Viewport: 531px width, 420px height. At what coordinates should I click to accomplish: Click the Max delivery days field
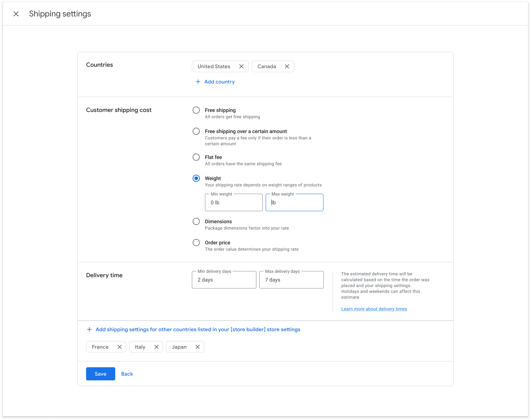coord(291,280)
